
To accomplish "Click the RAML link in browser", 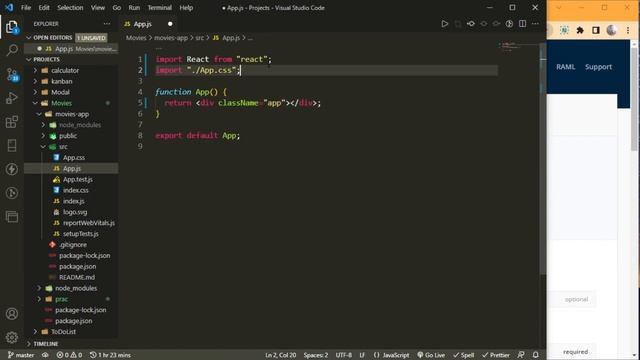I will pos(565,67).
